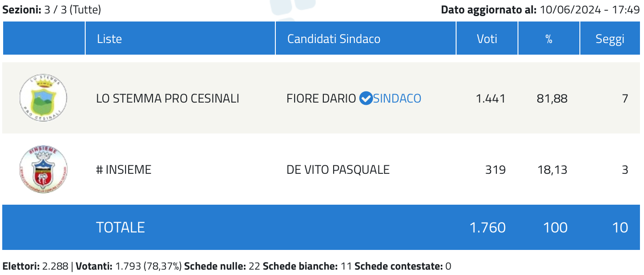
Task: Click the Seggi column header
Action: [x=610, y=39]
